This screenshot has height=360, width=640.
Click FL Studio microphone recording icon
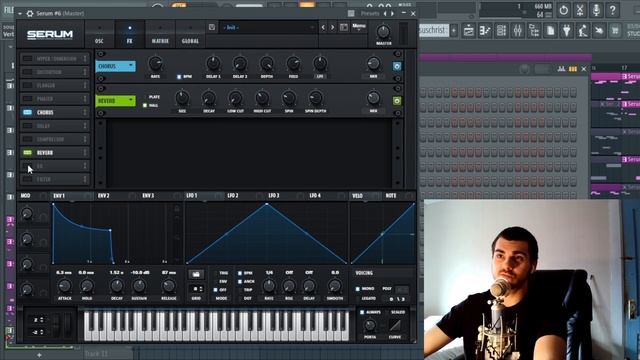point(596,10)
